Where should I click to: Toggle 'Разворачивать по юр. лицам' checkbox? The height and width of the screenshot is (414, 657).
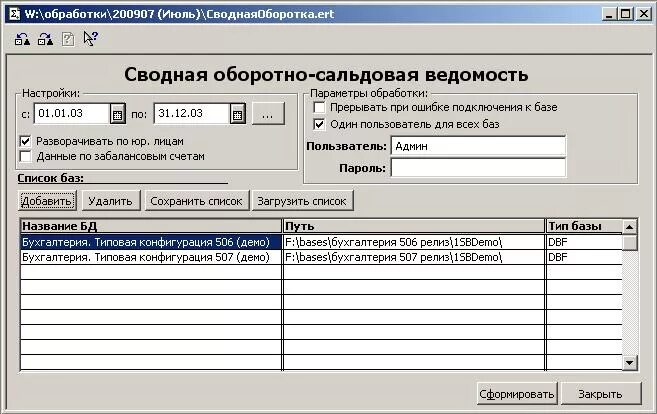(26, 141)
